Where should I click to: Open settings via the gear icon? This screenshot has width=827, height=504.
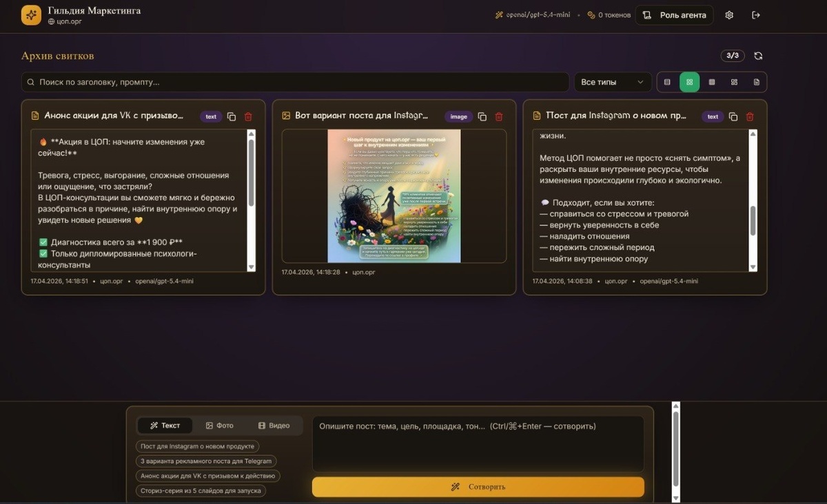[x=729, y=15]
